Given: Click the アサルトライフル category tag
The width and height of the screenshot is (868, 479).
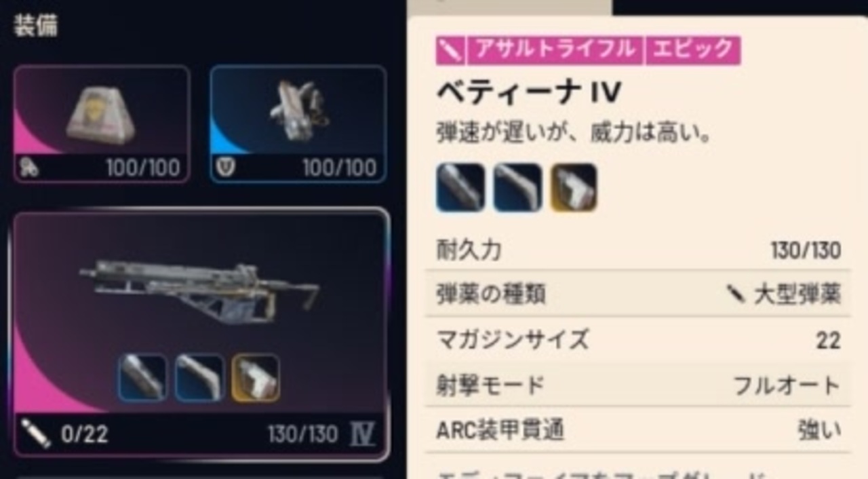Looking at the screenshot, I should click(555, 50).
